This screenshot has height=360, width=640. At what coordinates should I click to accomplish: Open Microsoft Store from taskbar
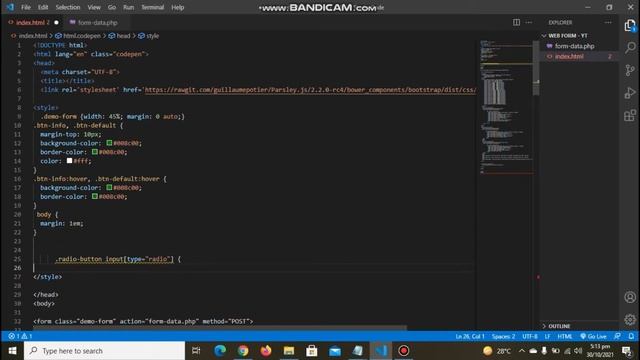(x=312, y=351)
